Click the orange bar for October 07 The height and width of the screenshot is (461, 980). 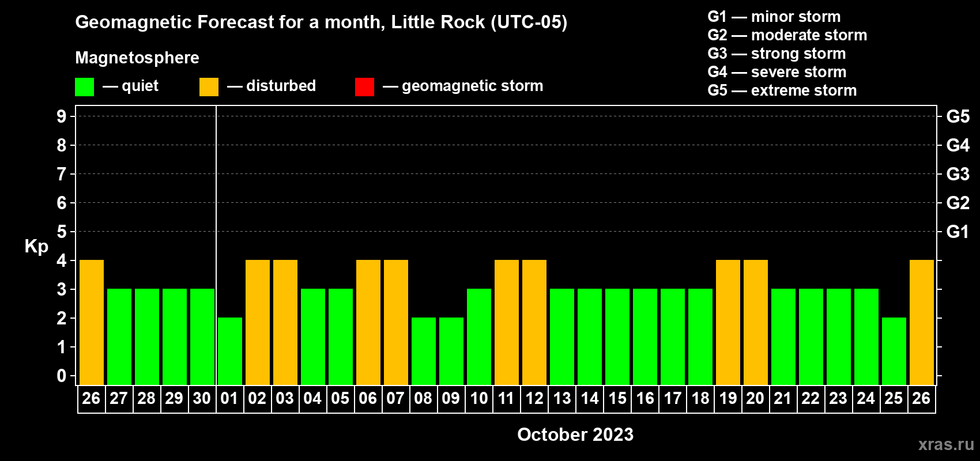coord(396,323)
